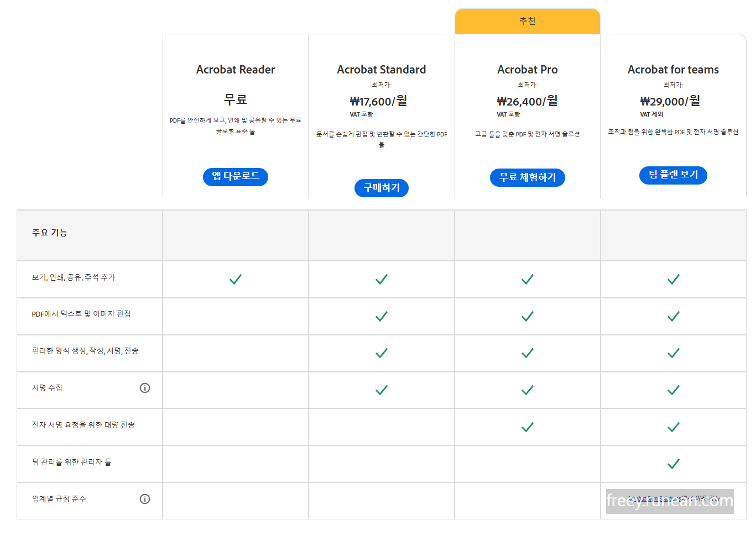Viewport: 756px width, 536px height.
Task: Click Acrobat for teams checkmark in 서명 수집 row
Action: [674, 390]
